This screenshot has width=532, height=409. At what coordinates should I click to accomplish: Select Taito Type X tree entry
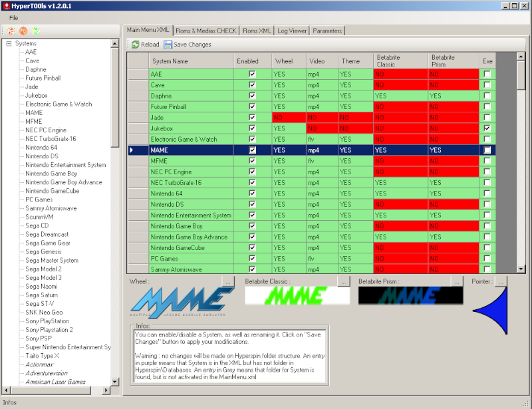pos(42,356)
